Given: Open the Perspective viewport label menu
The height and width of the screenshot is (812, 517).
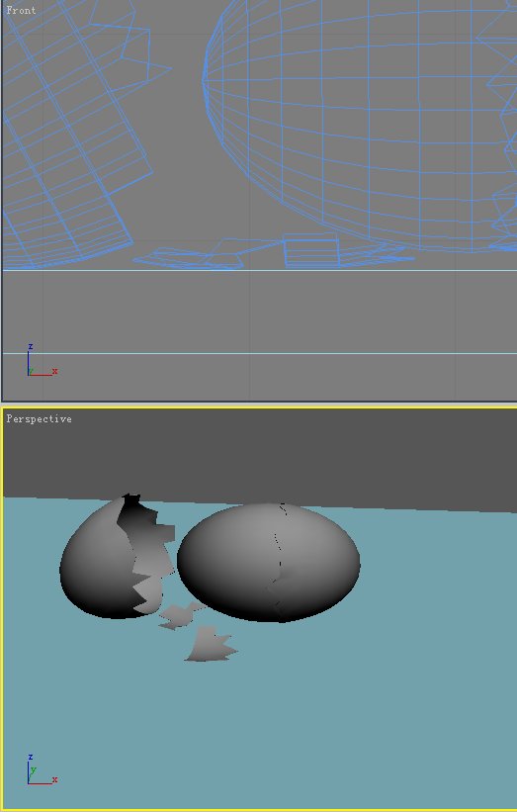Looking at the screenshot, I should [39, 418].
